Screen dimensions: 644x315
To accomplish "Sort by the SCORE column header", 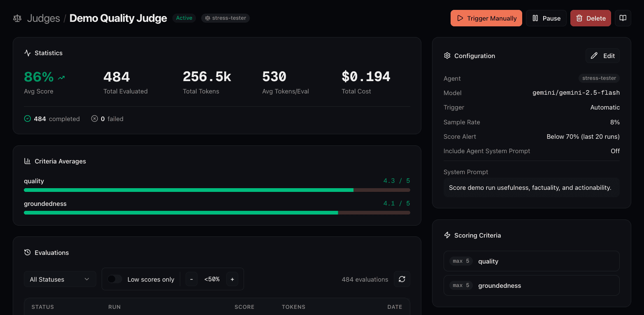I will pyautogui.click(x=244, y=307).
